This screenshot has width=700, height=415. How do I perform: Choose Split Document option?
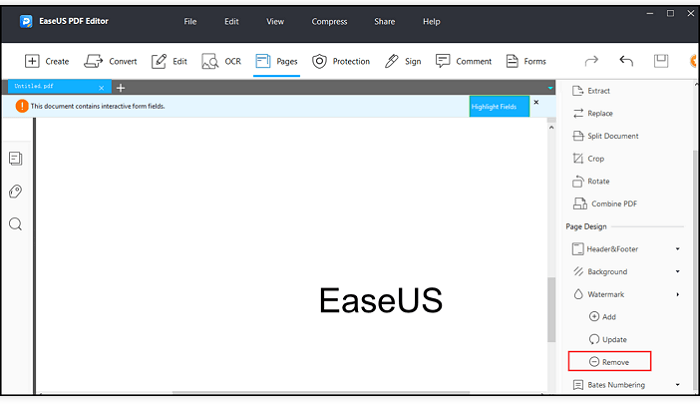pyautogui.click(x=605, y=136)
